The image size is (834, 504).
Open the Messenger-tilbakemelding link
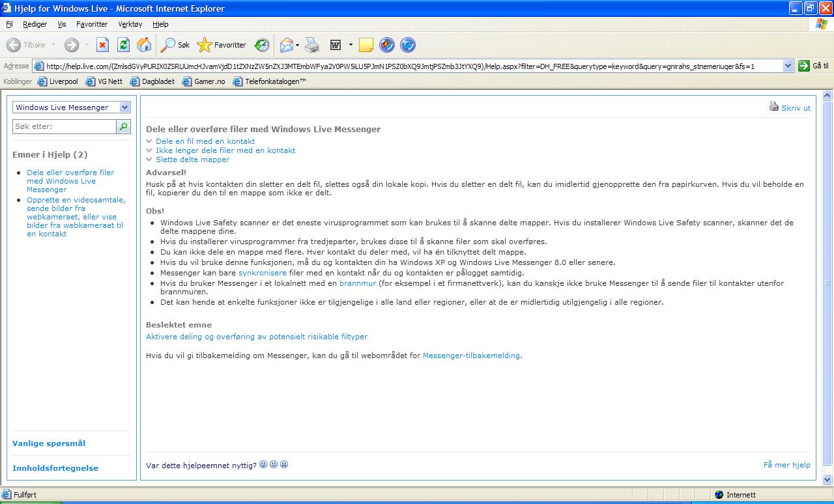[x=471, y=356]
